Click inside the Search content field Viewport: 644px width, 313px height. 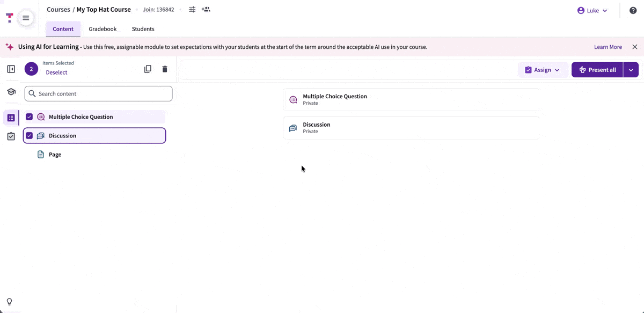[98, 93]
